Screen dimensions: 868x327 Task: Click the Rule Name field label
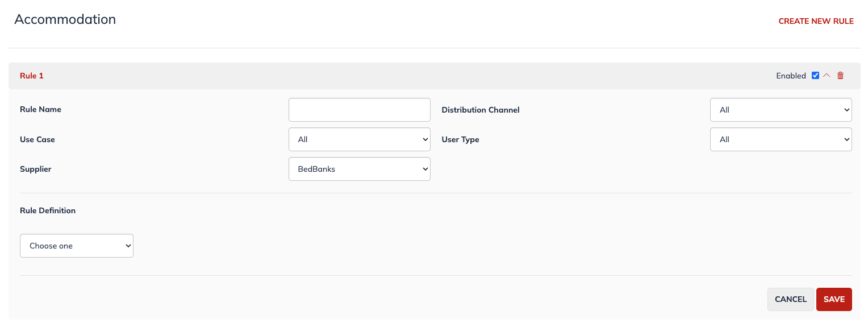(x=40, y=109)
